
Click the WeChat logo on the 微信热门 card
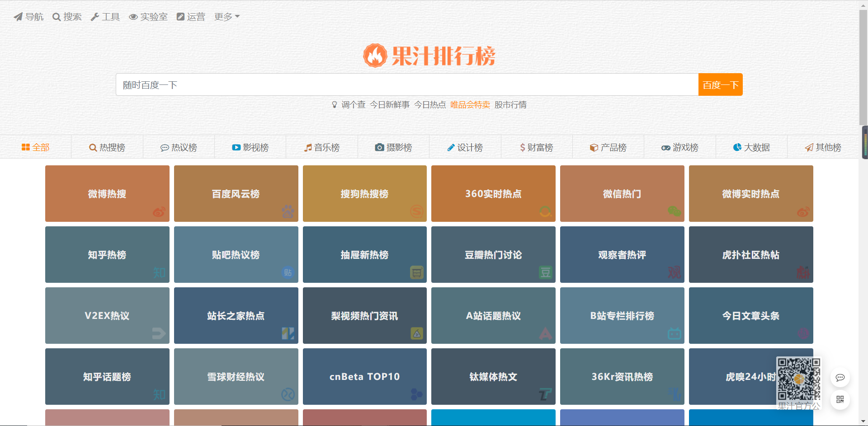point(675,211)
